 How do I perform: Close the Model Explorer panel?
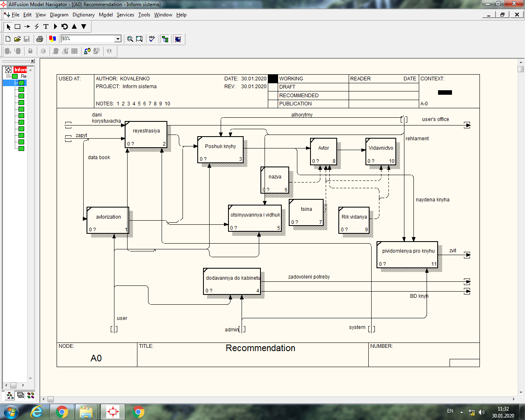32,61
